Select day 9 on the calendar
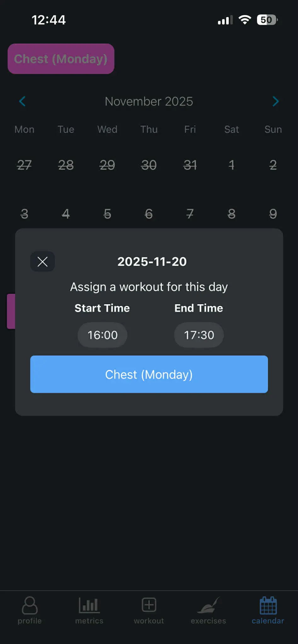The width and height of the screenshot is (298, 644). (x=273, y=214)
